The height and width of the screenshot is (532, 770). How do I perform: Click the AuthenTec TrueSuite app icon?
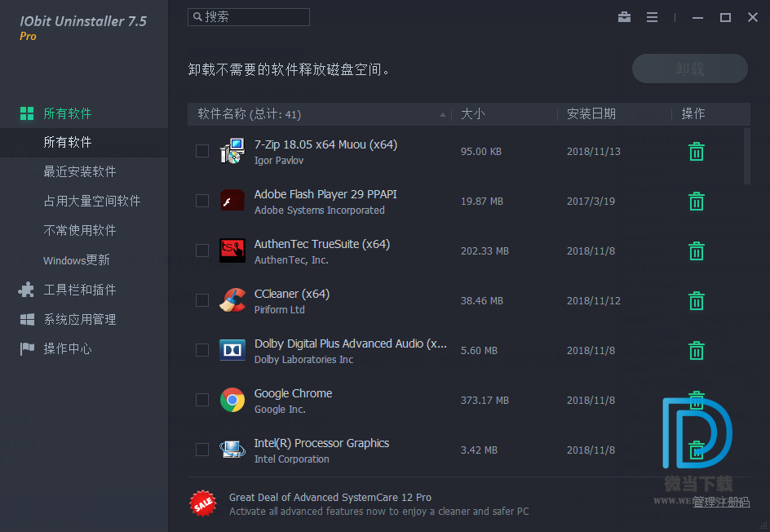point(232,250)
